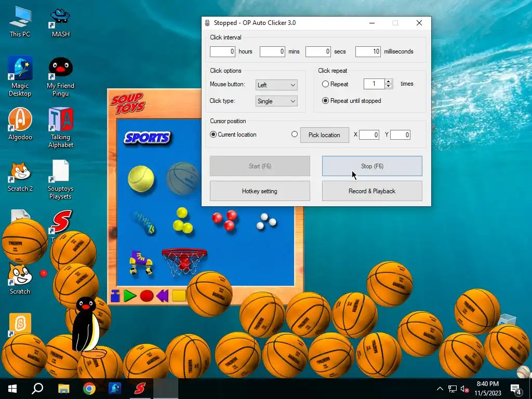
Task: Click the milliseconds input field
Action: coord(368,51)
